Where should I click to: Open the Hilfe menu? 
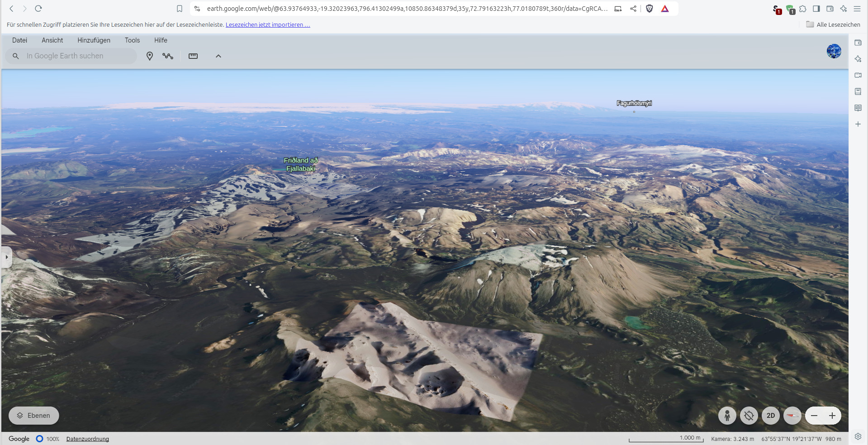pyautogui.click(x=161, y=40)
